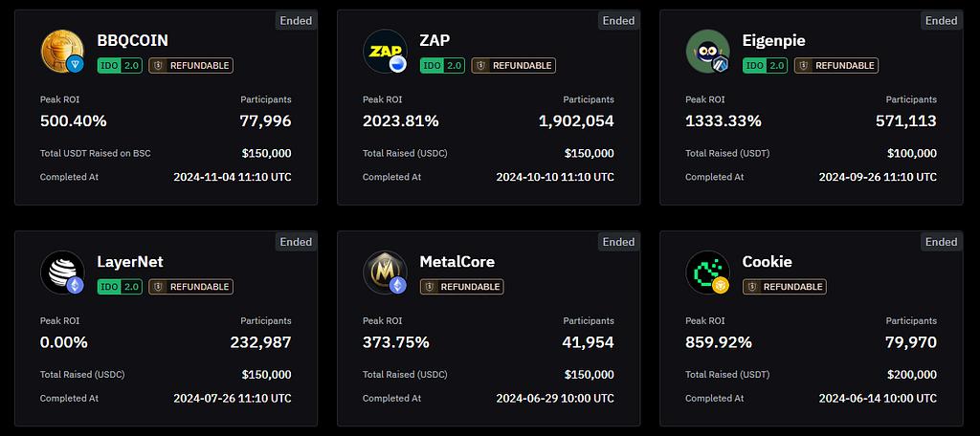Click the shield icon in BBQCOIN's Refundable badge

click(x=159, y=66)
